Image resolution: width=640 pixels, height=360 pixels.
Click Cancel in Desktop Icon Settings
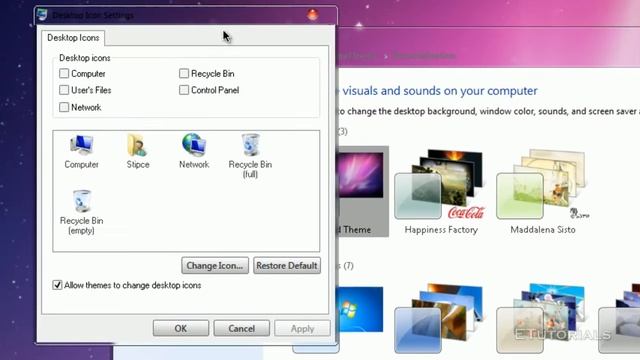[241, 328]
